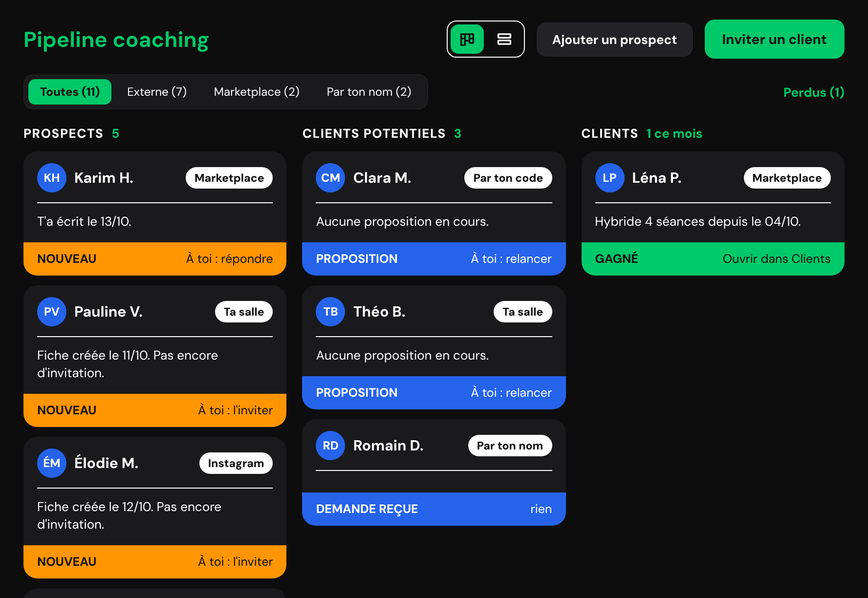This screenshot has height=598, width=868.
Task: Click the '1 ce mois' clients count
Action: click(674, 133)
